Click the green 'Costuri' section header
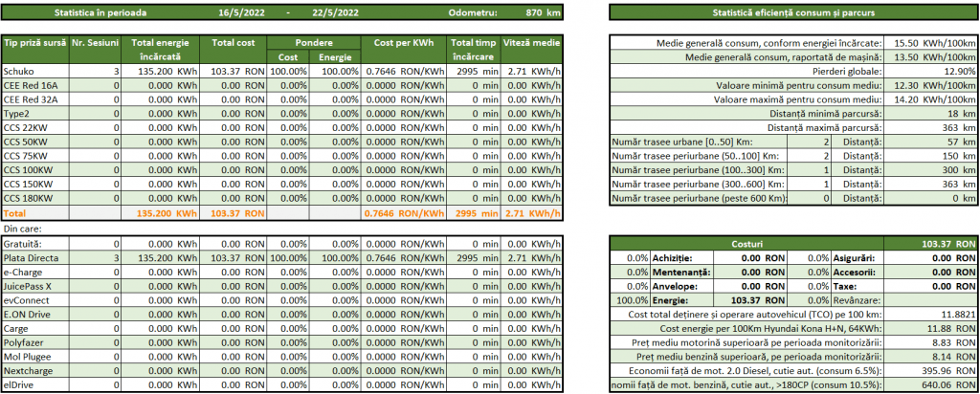Screen dimensions: 980x394 pos(746,245)
